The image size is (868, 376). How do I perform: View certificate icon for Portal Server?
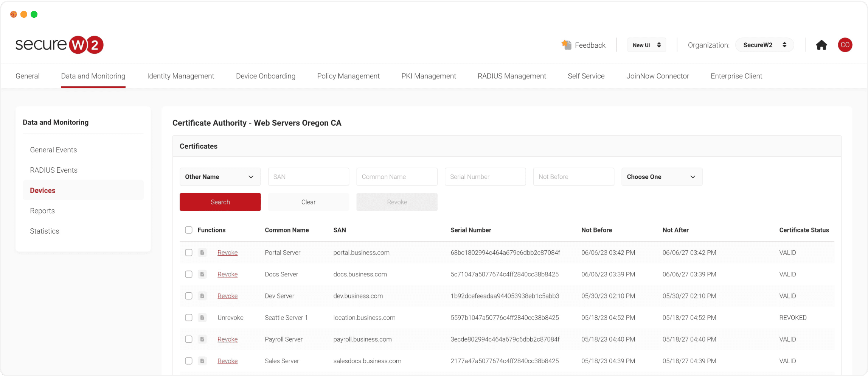(202, 253)
